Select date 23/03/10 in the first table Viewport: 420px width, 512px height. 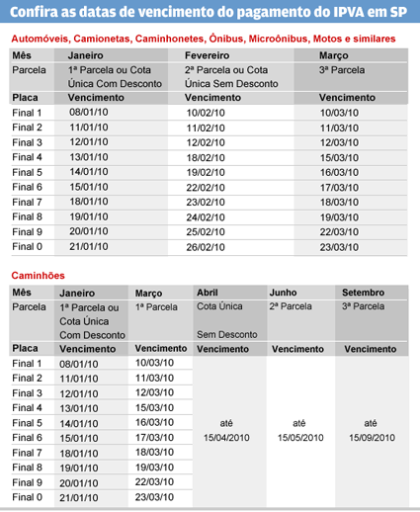(339, 247)
